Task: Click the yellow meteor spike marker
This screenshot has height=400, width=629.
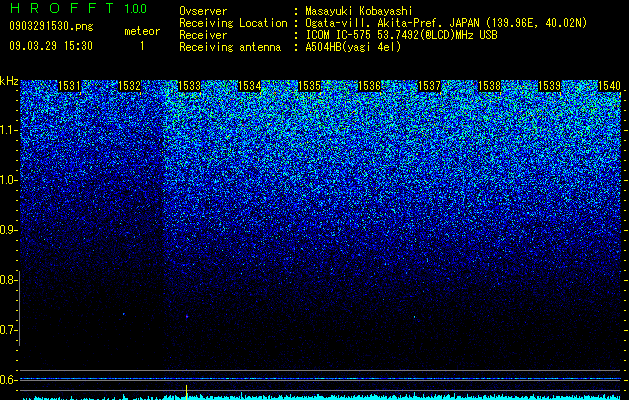Action: pyautogui.click(x=187, y=391)
